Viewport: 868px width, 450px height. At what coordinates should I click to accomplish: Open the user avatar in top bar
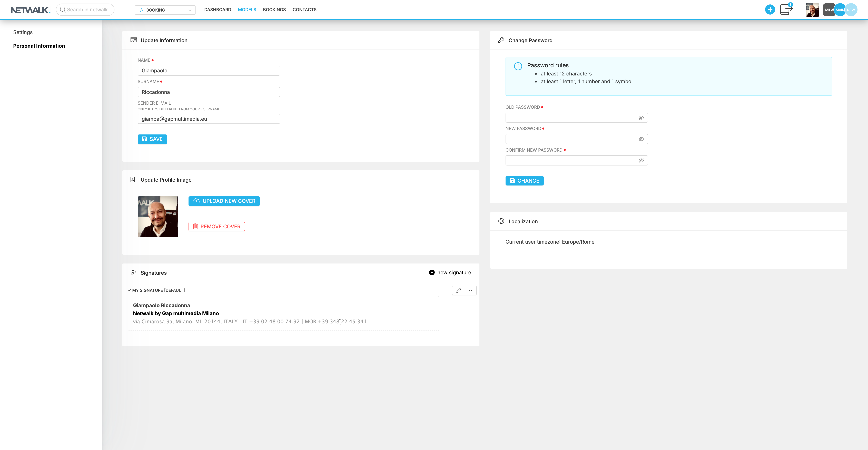(812, 10)
